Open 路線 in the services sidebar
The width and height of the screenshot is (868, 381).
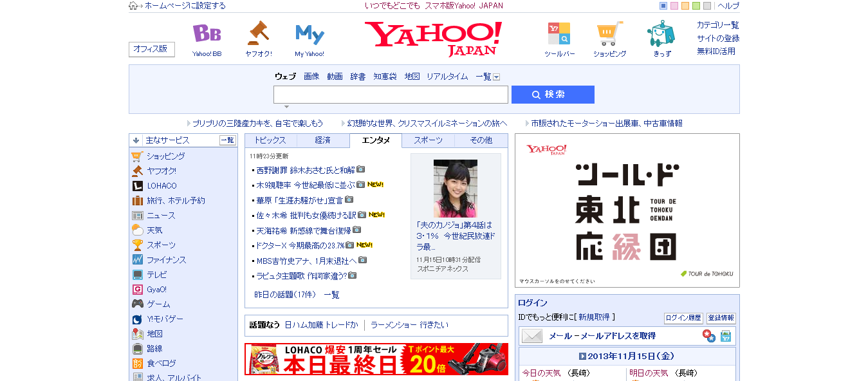[154, 349]
